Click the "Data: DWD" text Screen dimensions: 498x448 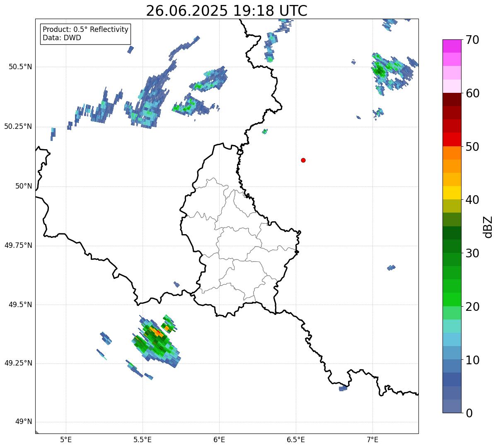point(62,38)
